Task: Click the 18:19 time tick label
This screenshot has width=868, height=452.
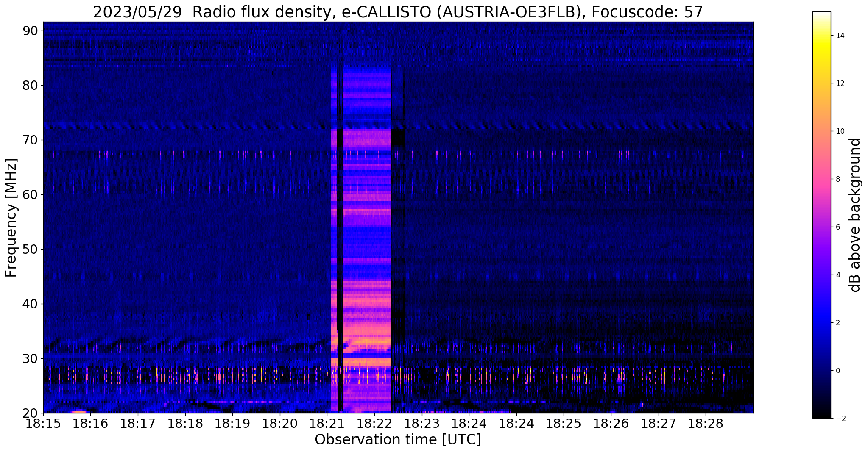Action: [x=232, y=424]
